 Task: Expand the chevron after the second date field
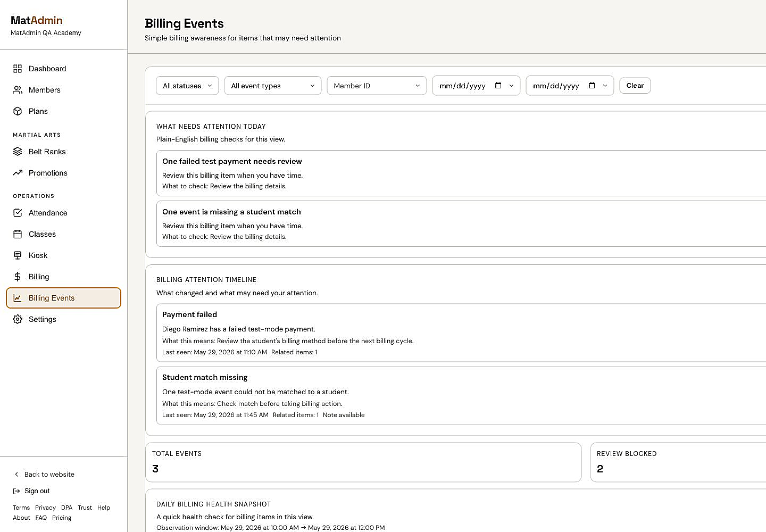click(605, 86)
